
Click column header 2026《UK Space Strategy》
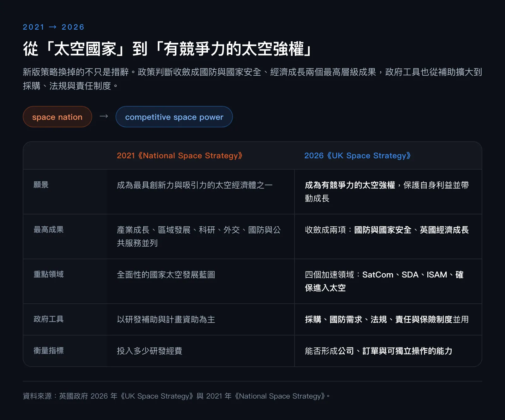358,156
